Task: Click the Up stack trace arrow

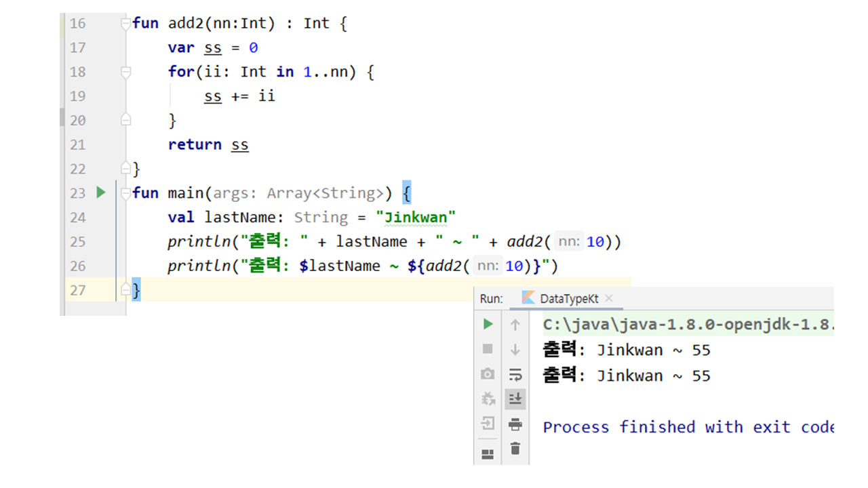Action: tap(515, 325)
